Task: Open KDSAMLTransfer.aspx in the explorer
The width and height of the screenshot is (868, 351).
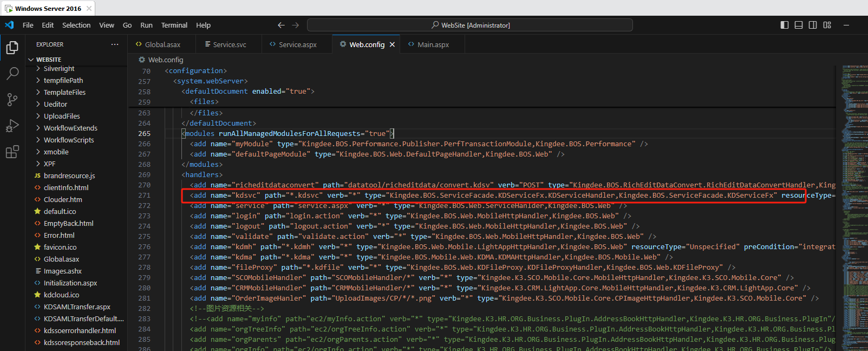Action: [x=76, y=307]
